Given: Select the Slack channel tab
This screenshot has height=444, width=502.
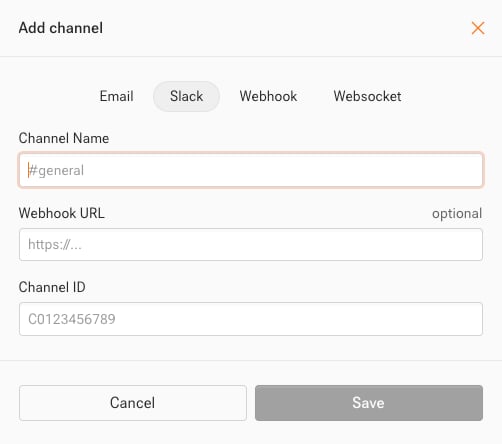Looking at the screenshot, I should point(186,96).
